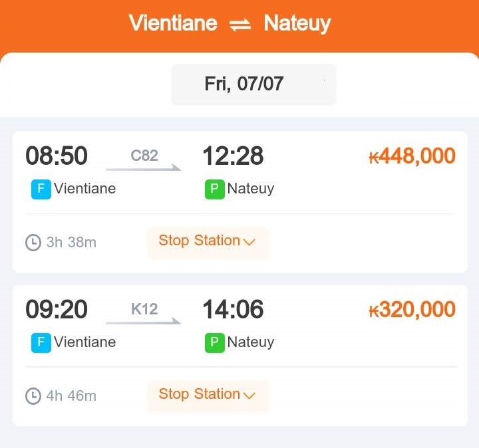Click the blue F icon on K12 train
This screenshot has height=448, width=479.
(x=41, y=343)
